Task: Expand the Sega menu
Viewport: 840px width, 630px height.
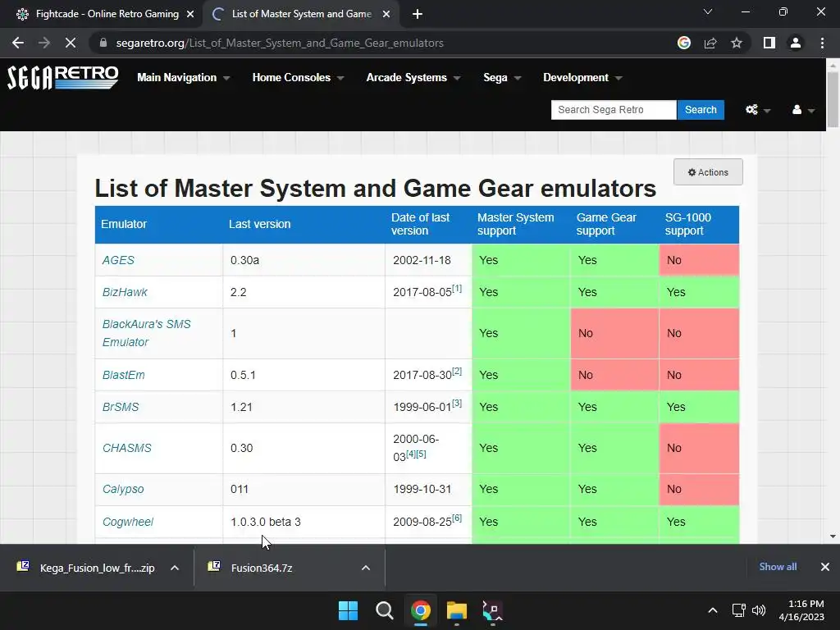Action: pos(502,78)
